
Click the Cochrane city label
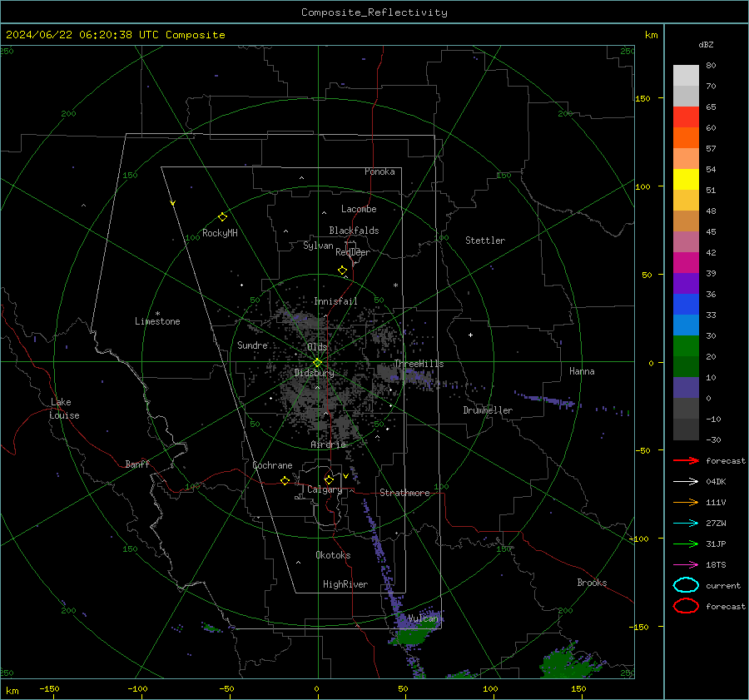click(272, 465)
